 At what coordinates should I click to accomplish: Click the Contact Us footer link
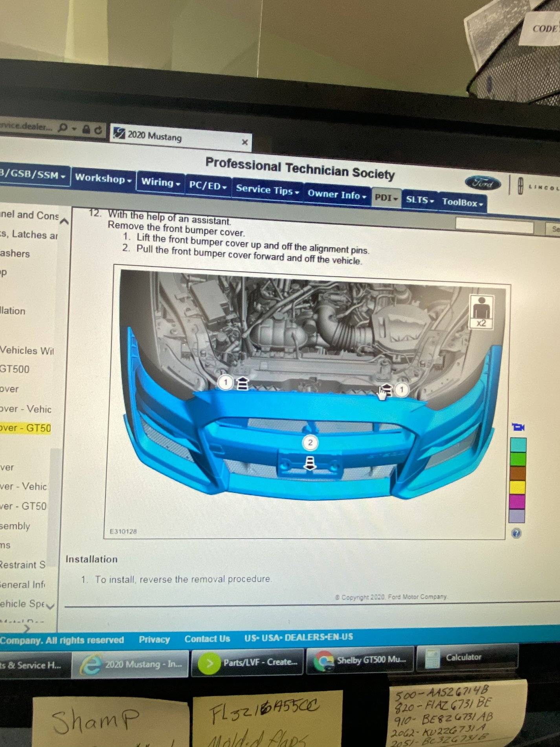pyautogui.click(x=207, y=639)
